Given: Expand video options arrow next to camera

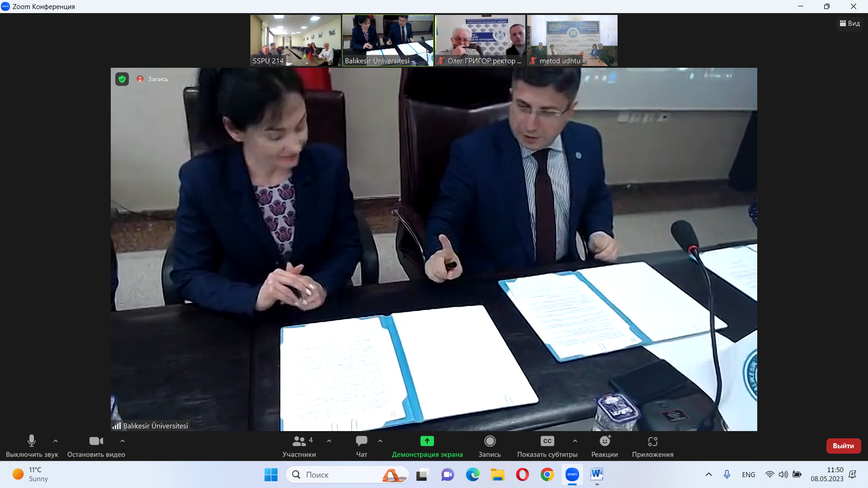Looking at the screenshot, I should [x=123, y=441].
